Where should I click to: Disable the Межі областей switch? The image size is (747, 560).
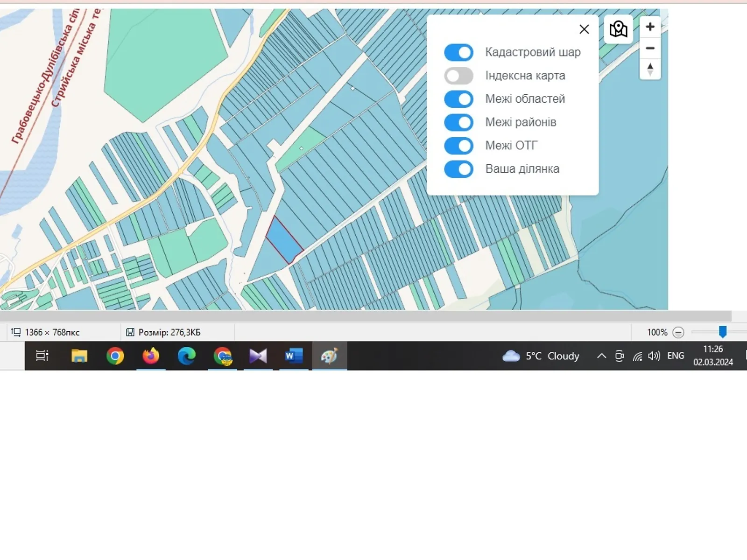tap(458, 99)
